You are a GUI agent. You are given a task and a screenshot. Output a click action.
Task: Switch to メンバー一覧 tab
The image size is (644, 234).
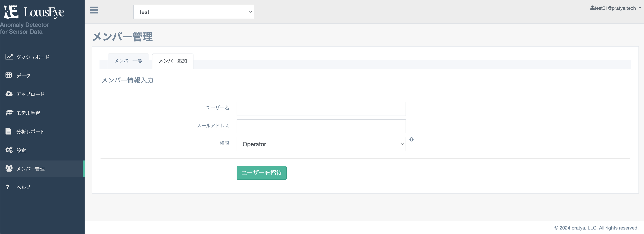point(128,61)
